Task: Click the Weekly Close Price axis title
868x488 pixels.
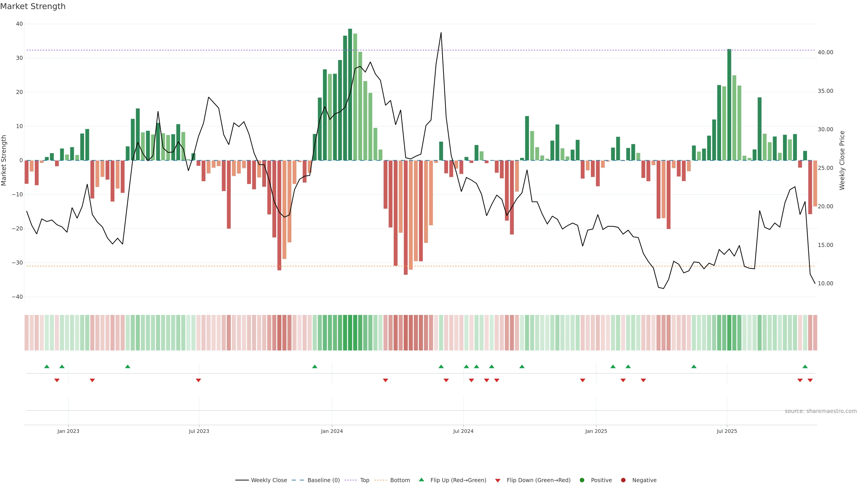Action: click(x=842, y=160)
